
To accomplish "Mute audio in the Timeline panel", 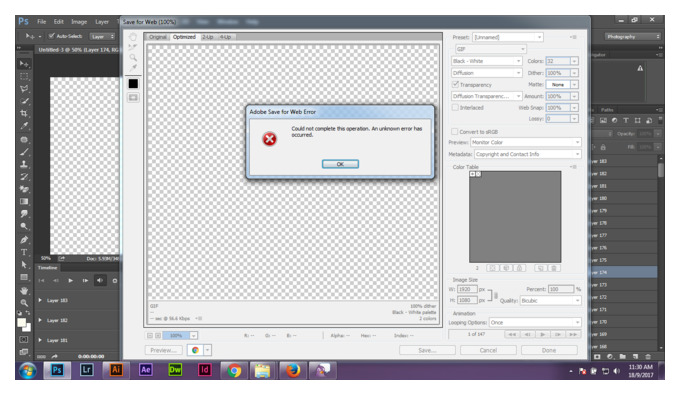I will coord(100,281).
